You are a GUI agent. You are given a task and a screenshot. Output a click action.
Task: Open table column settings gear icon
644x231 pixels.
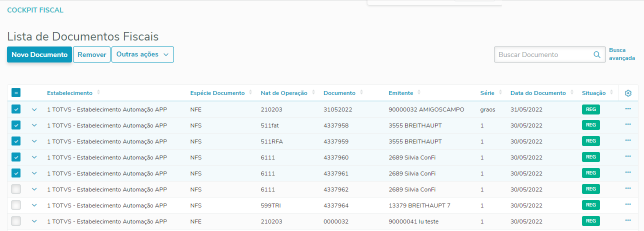pyautogui.click(x=628, y=93)
